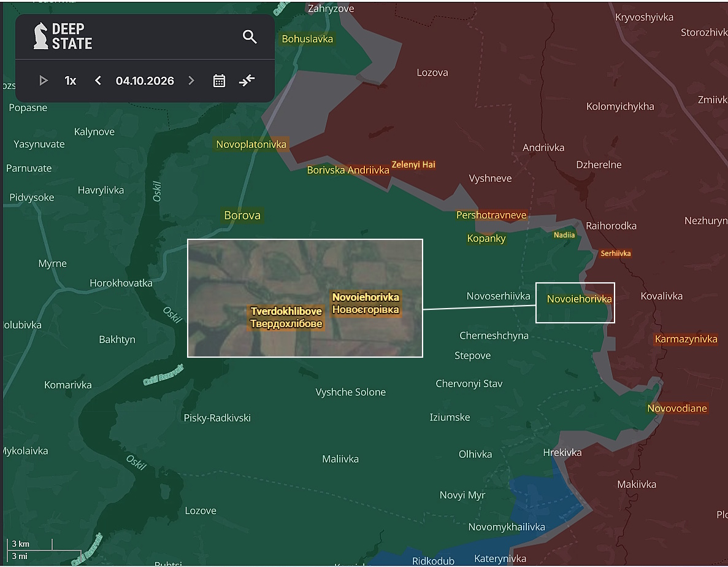The height and width of the screenshot is (567, 728).
Task: Click the Maliivka label
Action: (x=340, y=459)
